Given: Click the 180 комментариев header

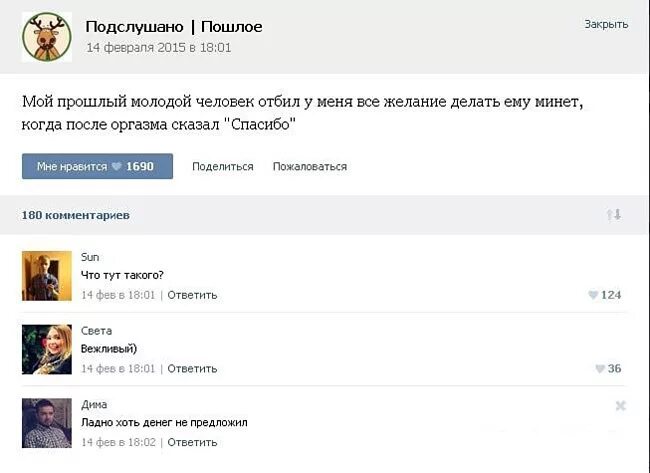Looking at the screenshot, I should coord(75,215).
